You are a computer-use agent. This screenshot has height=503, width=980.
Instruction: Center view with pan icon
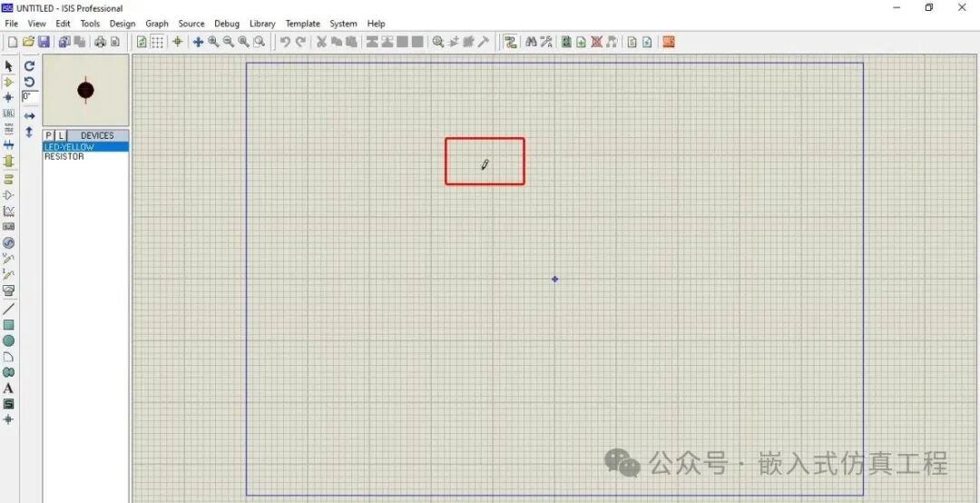click(x=198, y=42)
